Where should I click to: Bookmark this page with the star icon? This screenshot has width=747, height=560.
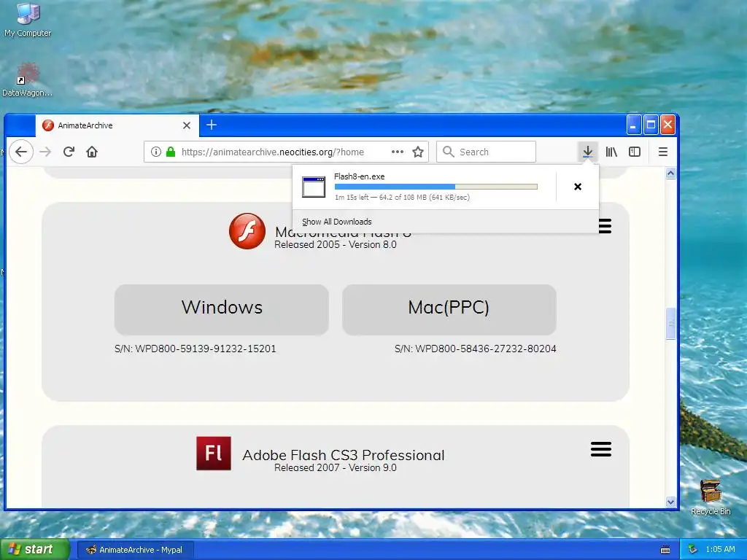tap(418, 152)
